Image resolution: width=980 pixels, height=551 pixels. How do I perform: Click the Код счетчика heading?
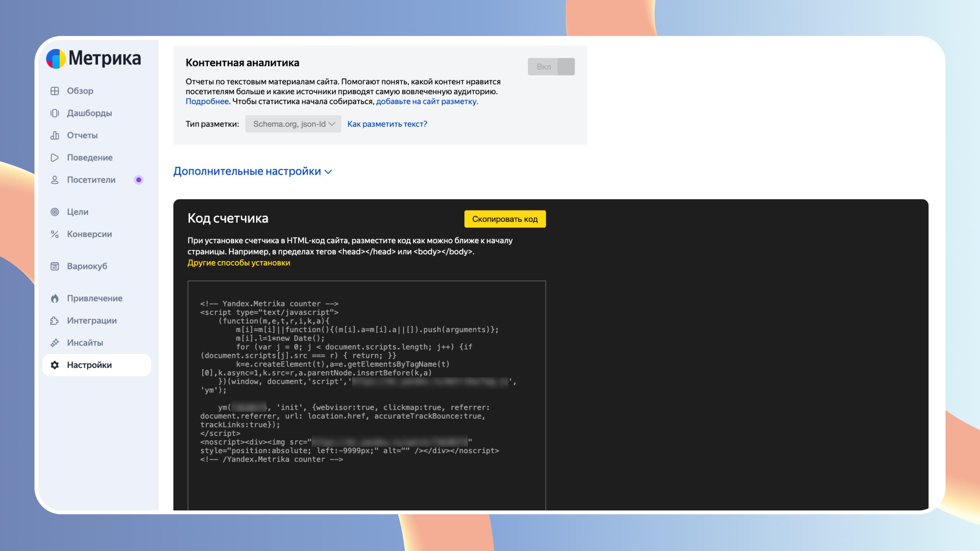tap(228, 218)
